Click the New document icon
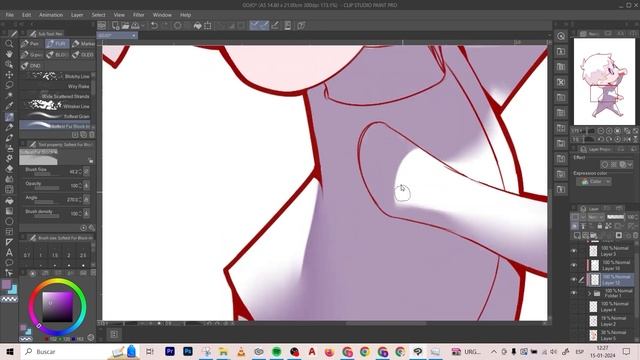This screenshot has width=640, height=360. (116, 26)
